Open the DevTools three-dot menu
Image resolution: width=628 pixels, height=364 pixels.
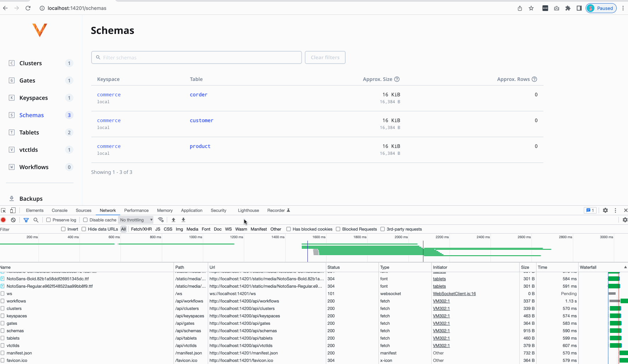615,210
